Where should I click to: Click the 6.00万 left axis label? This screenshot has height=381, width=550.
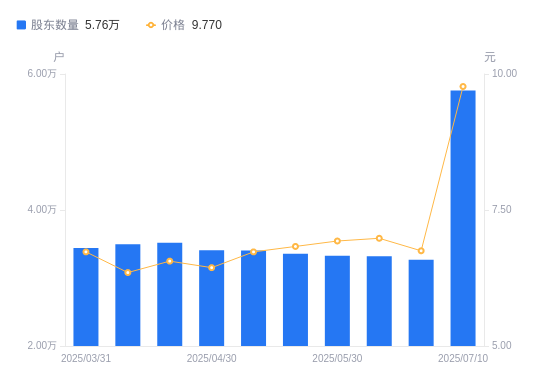pyautogui.click(x=42, y=74)
